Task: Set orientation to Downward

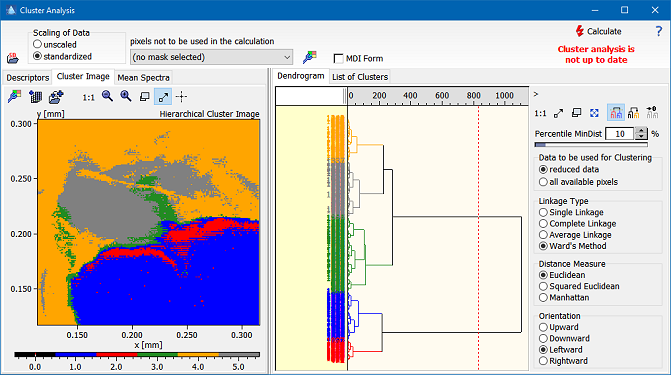Action: (564, 338)
